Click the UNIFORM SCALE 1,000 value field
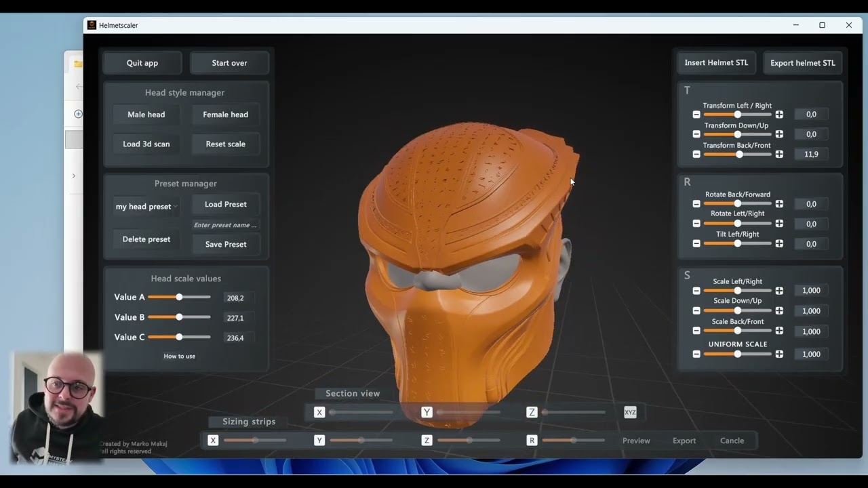The width and height of the screenshot is (868, 488). (811, 354)
